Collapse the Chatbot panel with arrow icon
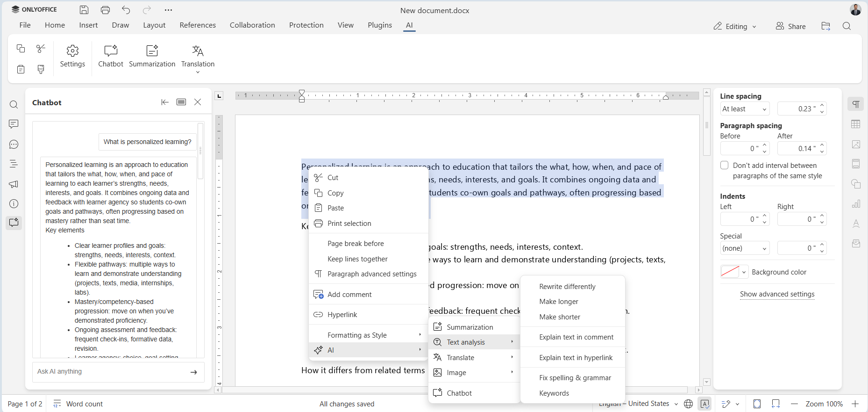Image resolution: width=868 pixels, height=412 pixels. 165,102
